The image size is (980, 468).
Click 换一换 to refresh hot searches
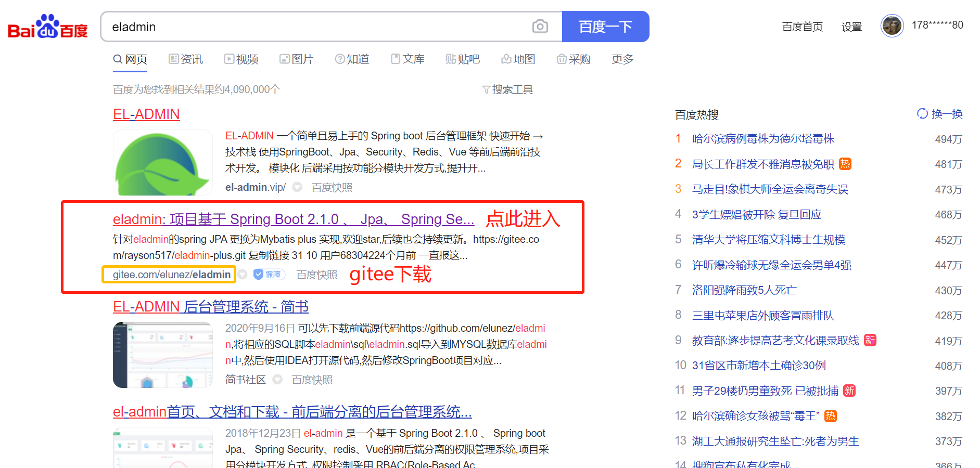[947, 114]
